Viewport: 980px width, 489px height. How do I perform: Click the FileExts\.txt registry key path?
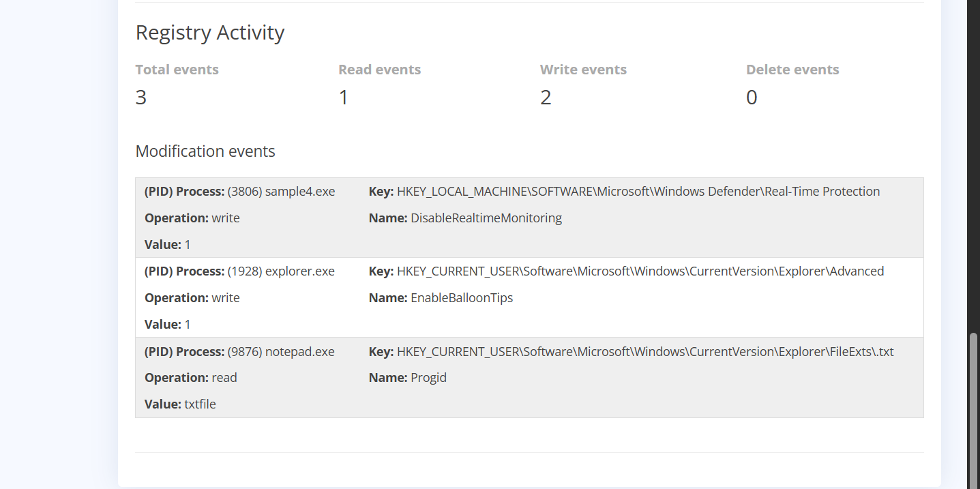(x=645, y=352)
